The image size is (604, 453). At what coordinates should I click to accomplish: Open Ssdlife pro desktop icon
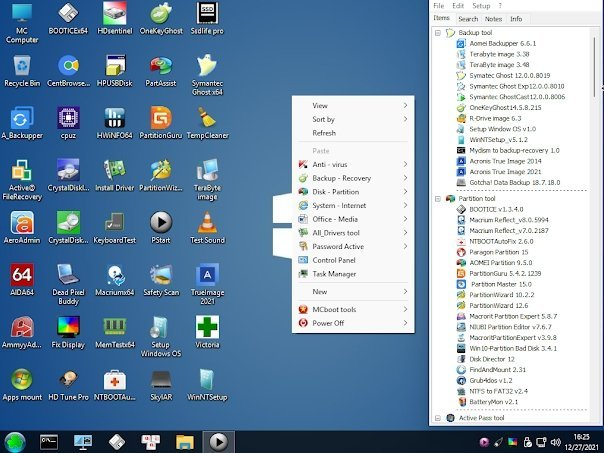point(207,18)
